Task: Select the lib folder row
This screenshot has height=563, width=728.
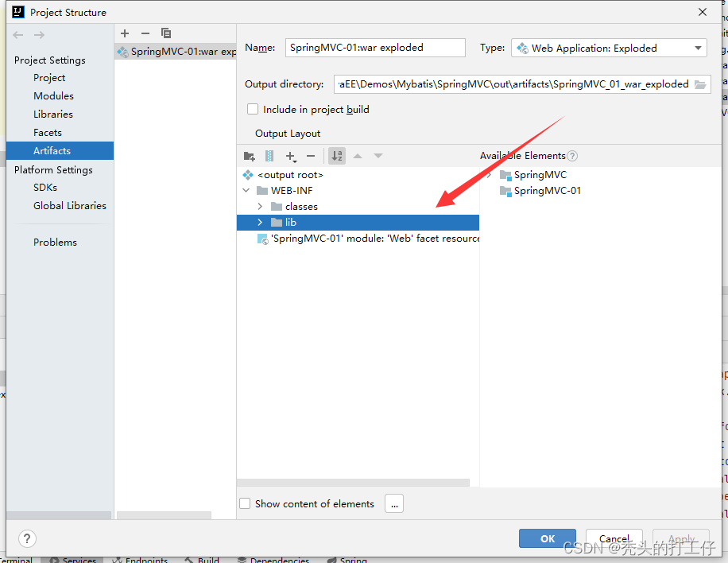Action: tap(358, 222)
